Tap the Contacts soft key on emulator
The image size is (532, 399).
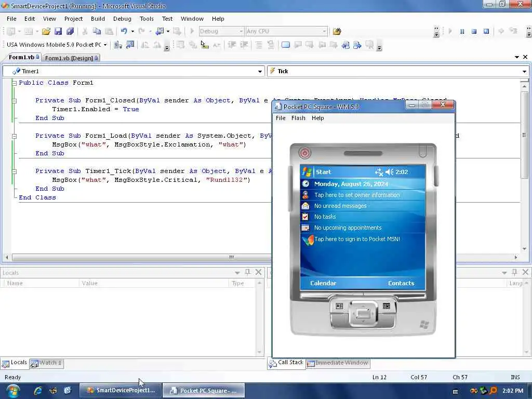click(x=401, y=283)
